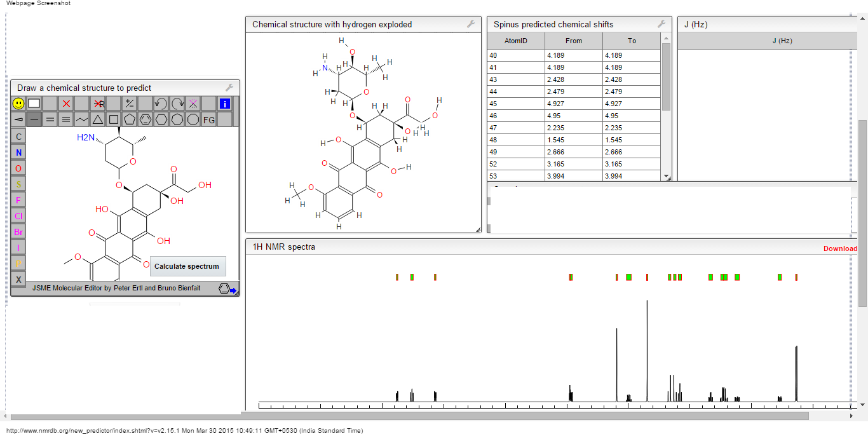Toggle the charge plus/minus tool
Screen dimensions: 868x434
click(130, 103)
